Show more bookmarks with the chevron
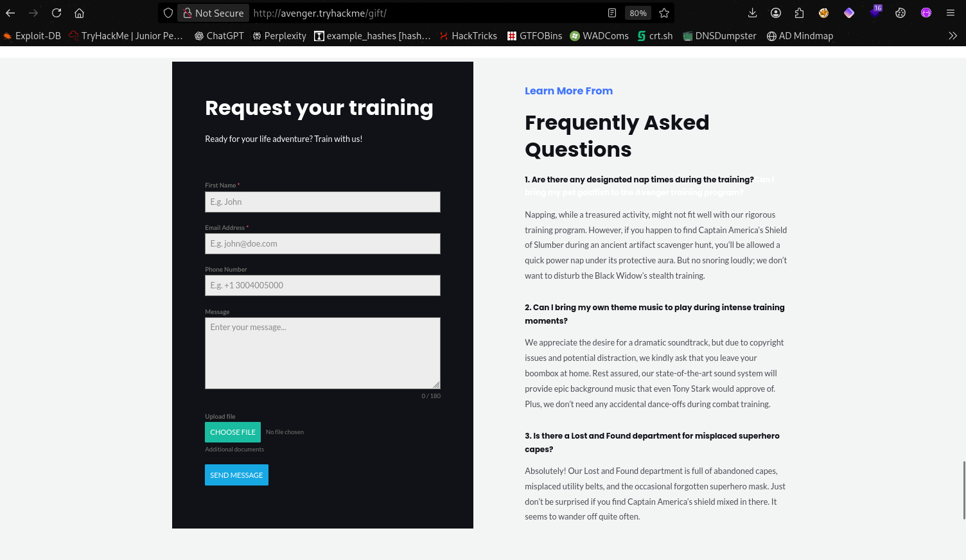Viewport: 966px width, 560px height. [953, 36]
